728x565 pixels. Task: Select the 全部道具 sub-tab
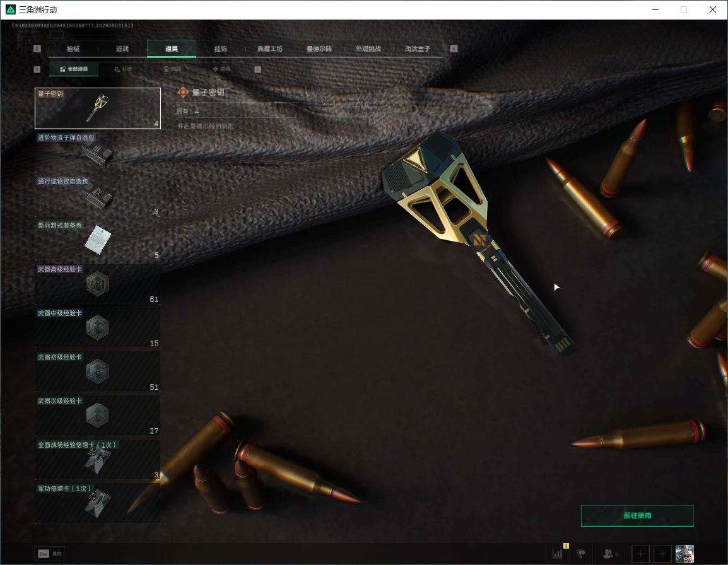pos(74,69)
